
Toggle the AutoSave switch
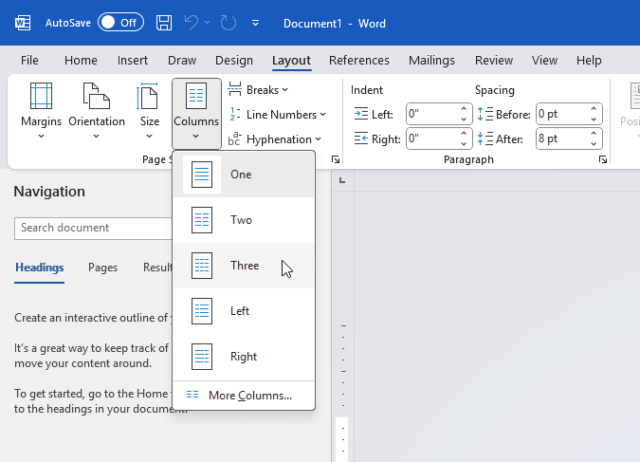click(120, 22)
